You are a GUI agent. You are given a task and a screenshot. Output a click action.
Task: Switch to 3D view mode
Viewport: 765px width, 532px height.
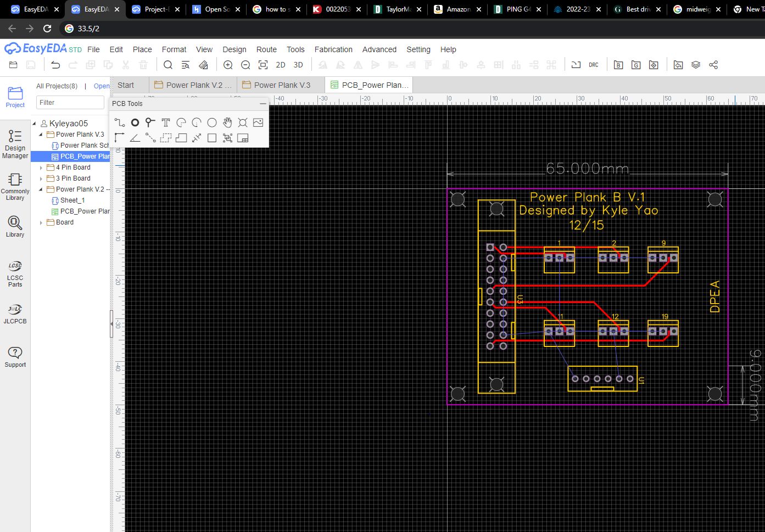(298, 64)
